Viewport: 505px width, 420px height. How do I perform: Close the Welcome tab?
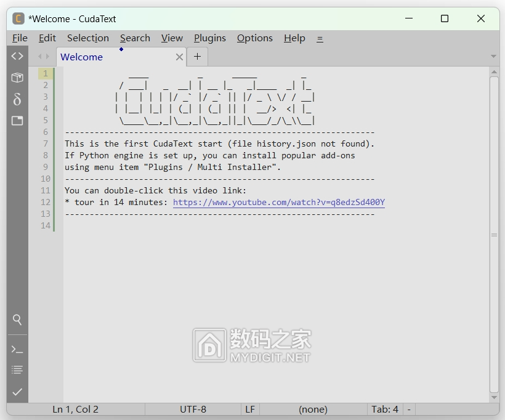pos(179,57)
